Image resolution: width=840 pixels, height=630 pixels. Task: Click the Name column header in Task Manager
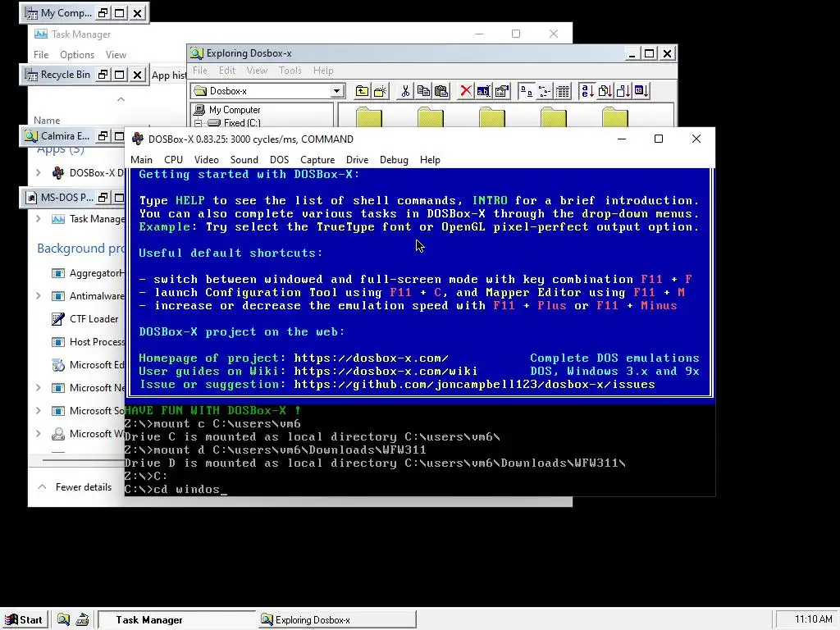(47, 120)
